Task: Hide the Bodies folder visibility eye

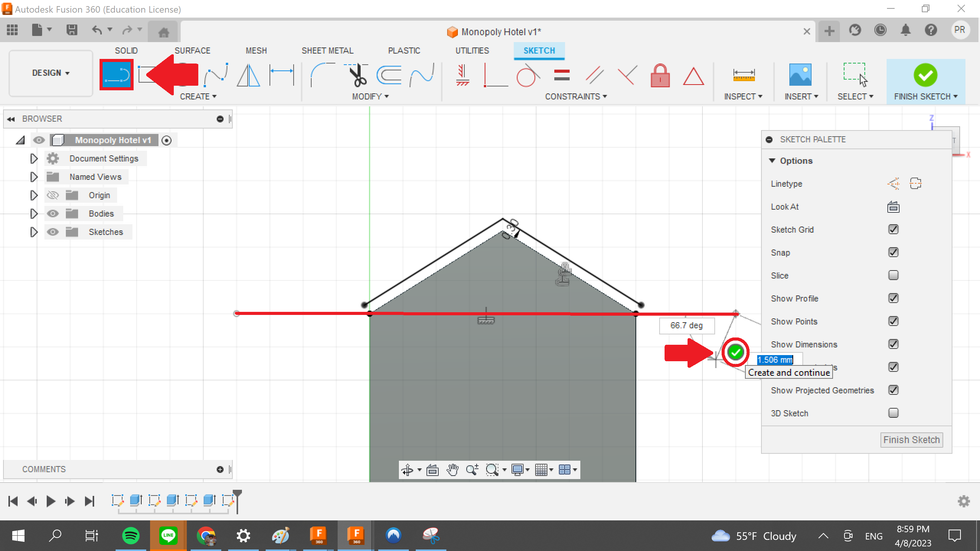Action: 53,214
